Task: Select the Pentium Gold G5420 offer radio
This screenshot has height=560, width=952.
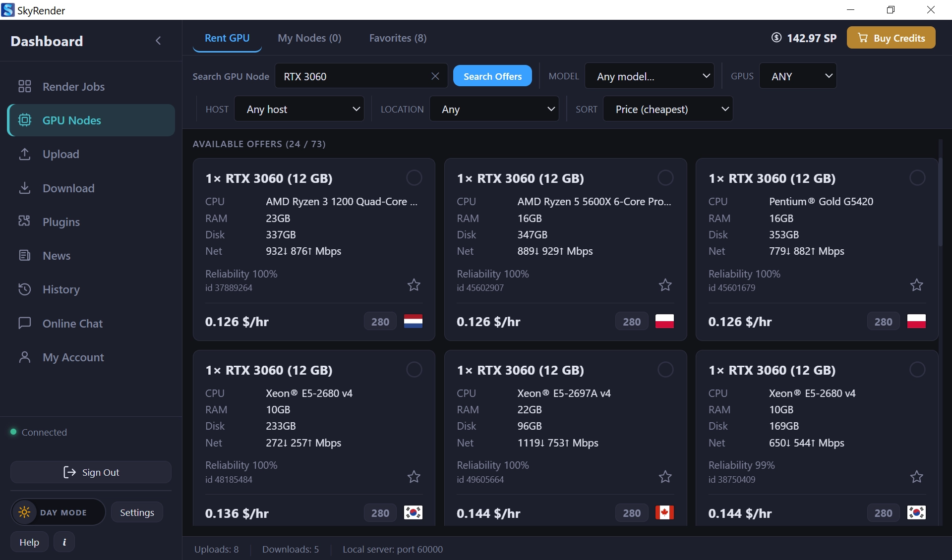Action: pyautogui.click(x=917, y=177)
